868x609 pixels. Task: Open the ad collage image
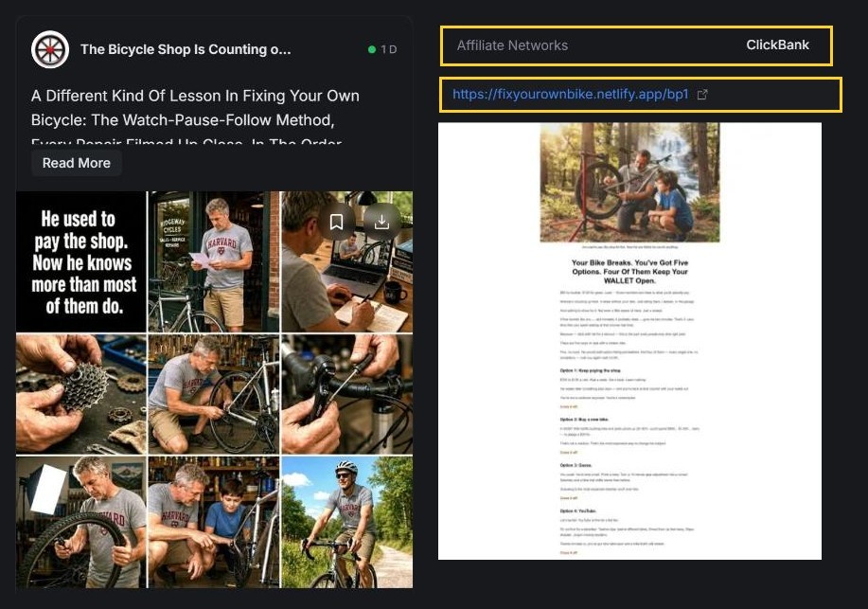coord(214,389)
